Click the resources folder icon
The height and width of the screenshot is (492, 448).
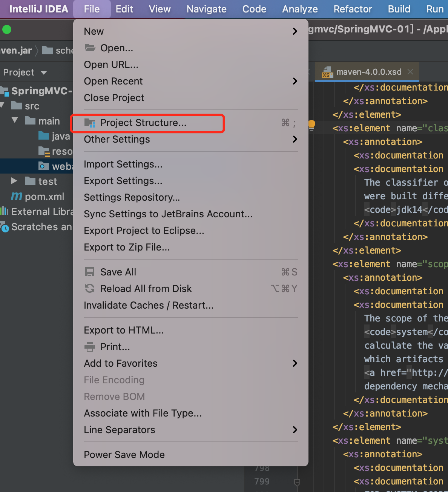44,151
